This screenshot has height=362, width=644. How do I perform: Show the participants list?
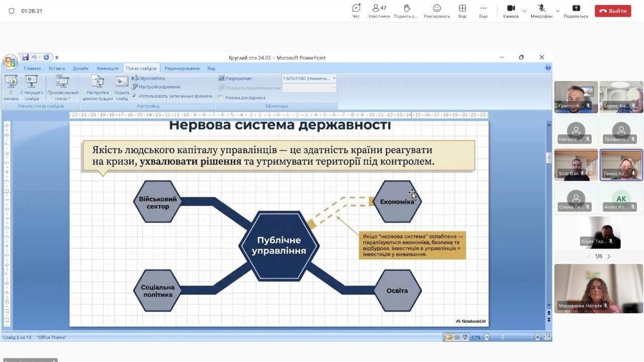click(379, 11)
